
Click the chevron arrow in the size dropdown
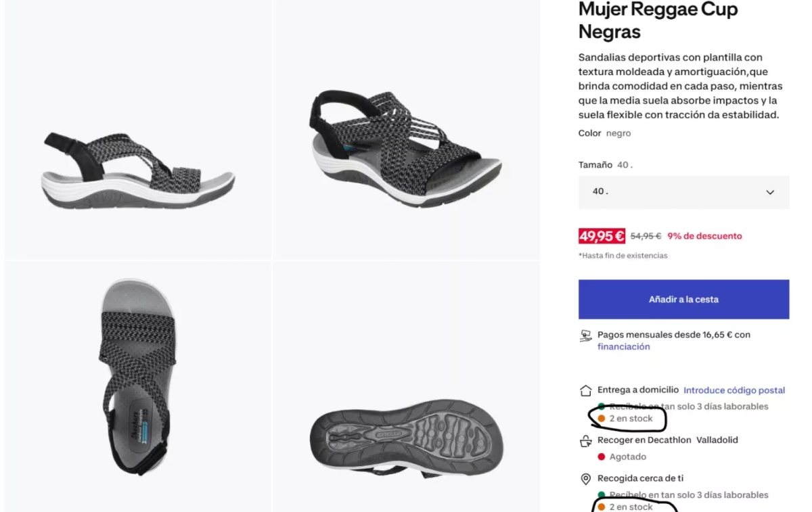pos(770,193)
